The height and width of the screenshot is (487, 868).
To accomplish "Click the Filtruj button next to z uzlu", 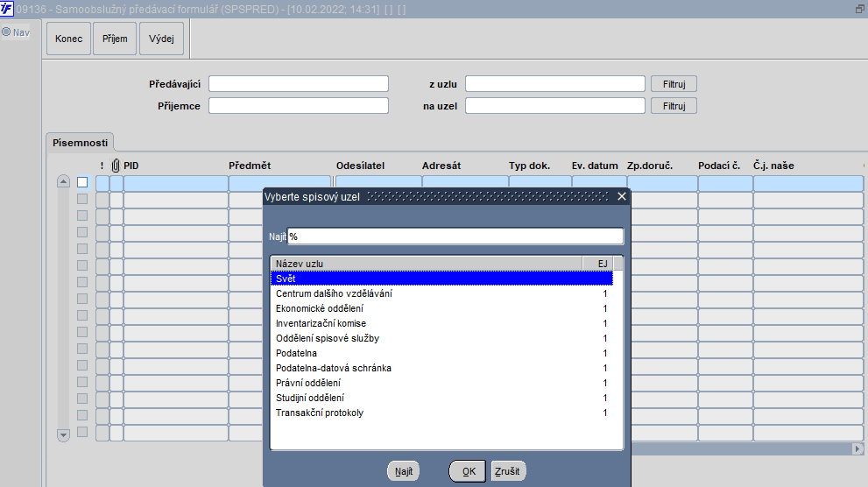I will (674, 84).
